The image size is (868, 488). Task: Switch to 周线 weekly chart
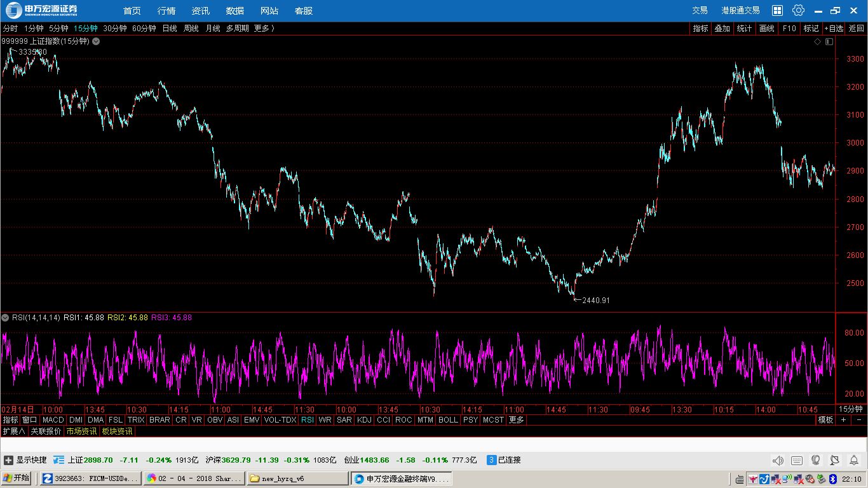(191, 29)
